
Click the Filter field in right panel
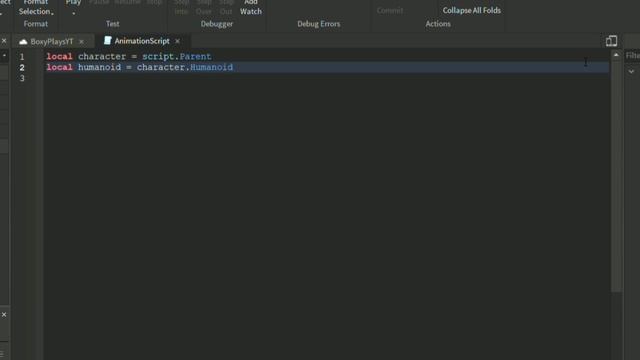pyautogui.click(x=632, y=56)
